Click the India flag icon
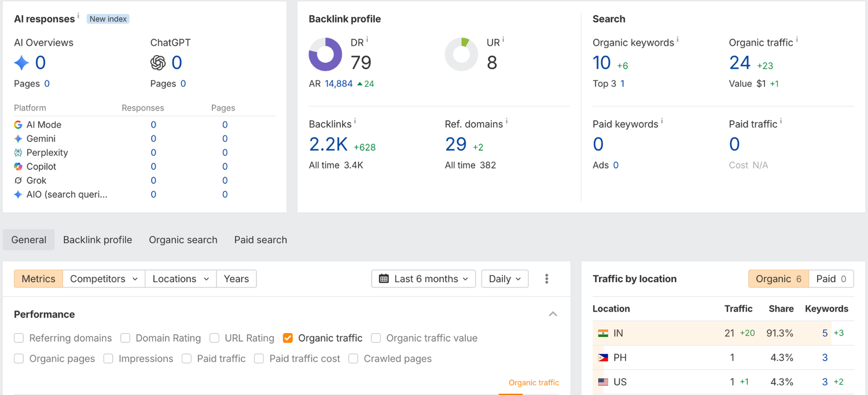This screenshot has width=868, height=395. click(603, 334)
